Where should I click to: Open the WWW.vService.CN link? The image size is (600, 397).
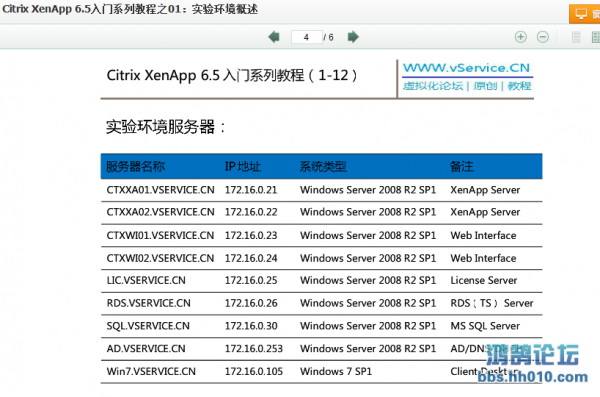point(466,68)
